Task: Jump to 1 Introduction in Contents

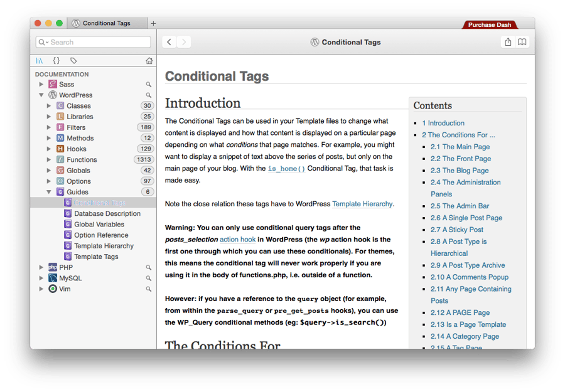Action: click(x=443, y=123)
